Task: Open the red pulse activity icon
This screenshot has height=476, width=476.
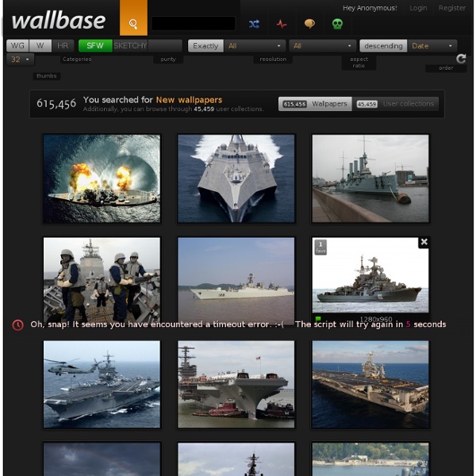Action: pyautogui.click(x=282, y=24)
